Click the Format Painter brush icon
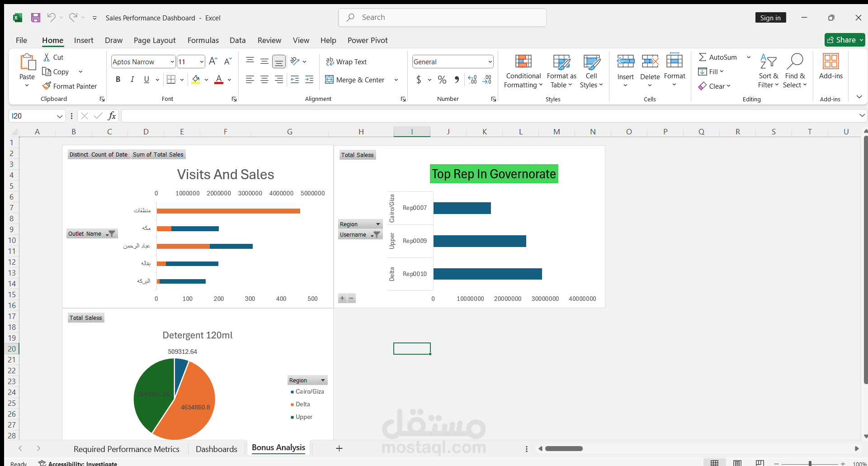Viewport: 868px width, 466px height. tap(47, 86)
